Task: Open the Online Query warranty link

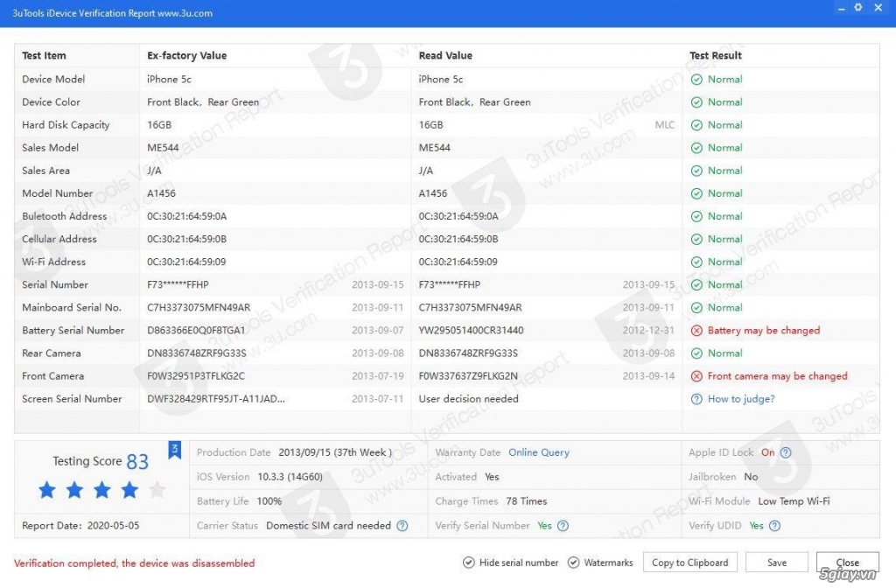Action: (x=539, y=452)
